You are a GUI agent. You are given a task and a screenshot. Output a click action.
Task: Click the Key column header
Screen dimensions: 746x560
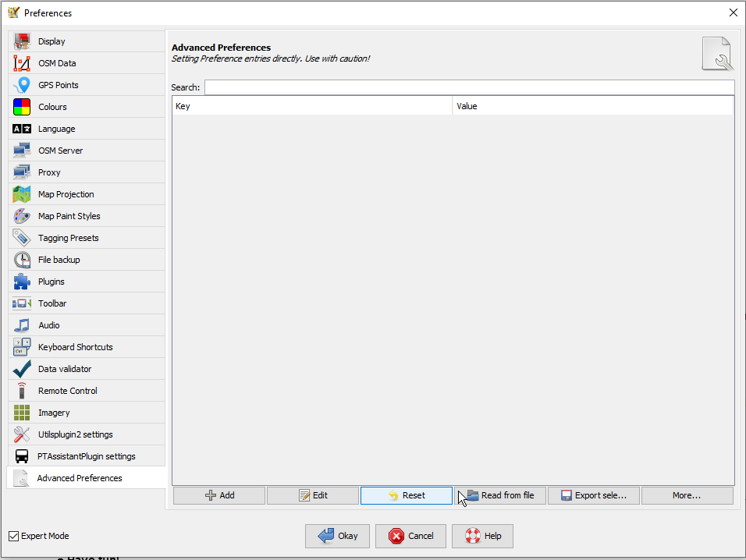pyautogui.click(x=312, y=106)
